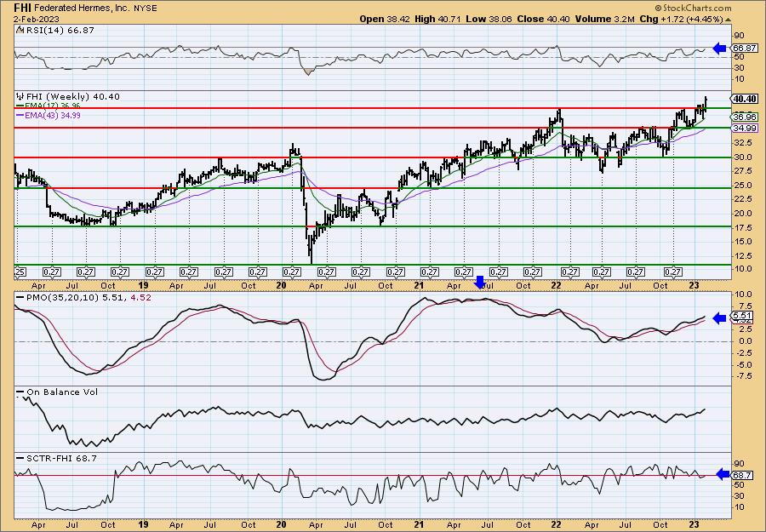The height and width of the screenshot is (532, 766).
Task: Click the '22' year label below the price panel
Action: click(556, 285)
